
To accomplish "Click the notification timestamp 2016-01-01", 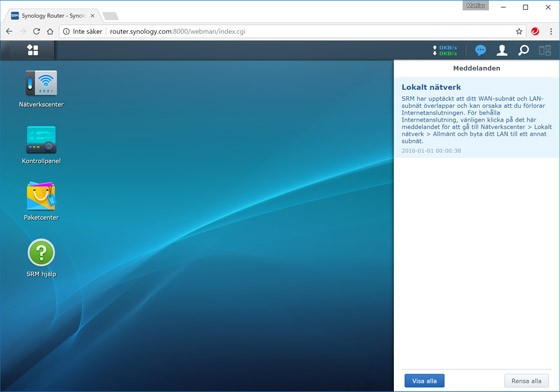I will pyautogui.click(x=431, y=151).
